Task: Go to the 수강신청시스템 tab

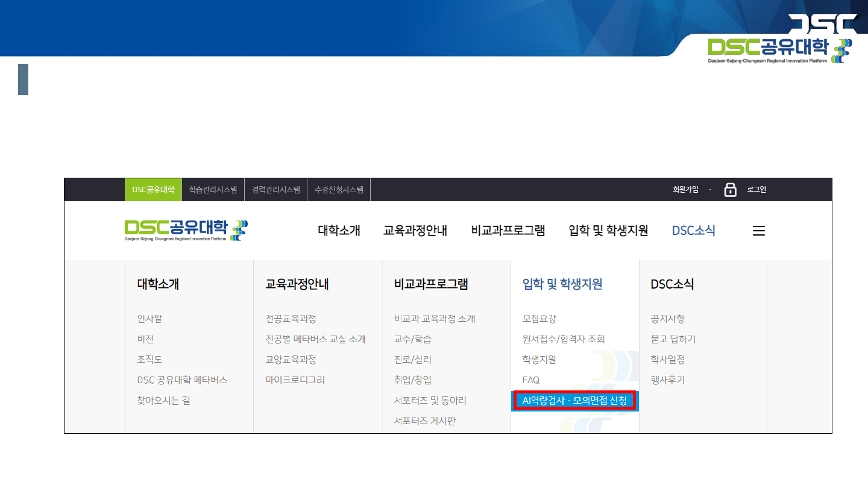Action: [x=339, y=190]
